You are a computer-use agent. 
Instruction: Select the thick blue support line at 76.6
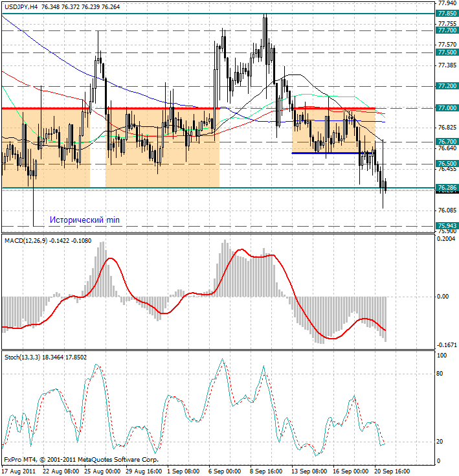(x=333, y=153)
